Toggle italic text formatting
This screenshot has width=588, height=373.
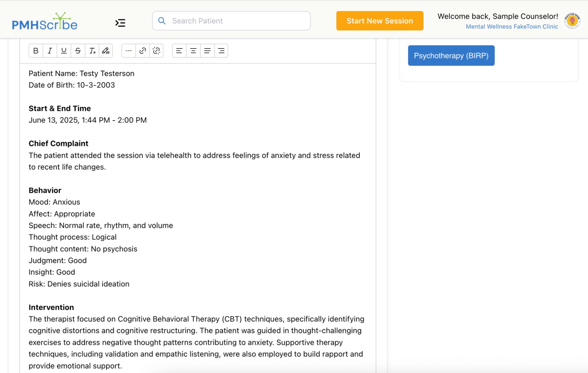[50, 51]
